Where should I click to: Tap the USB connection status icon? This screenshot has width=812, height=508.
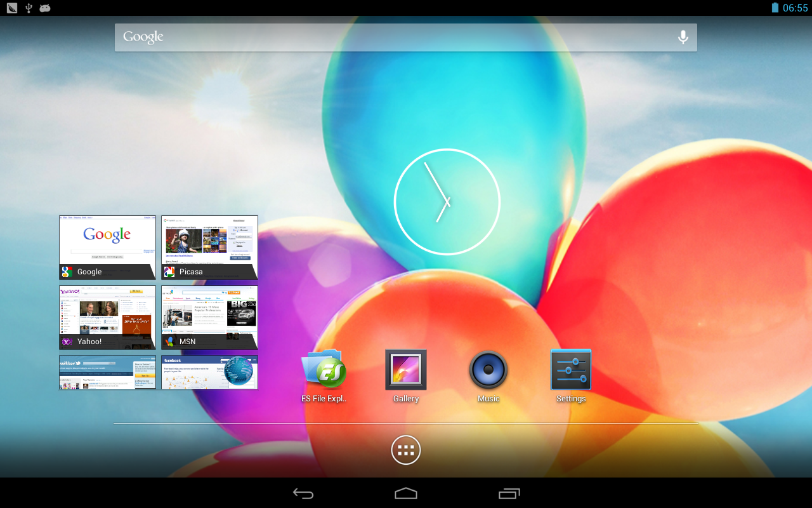coord(29,8)
